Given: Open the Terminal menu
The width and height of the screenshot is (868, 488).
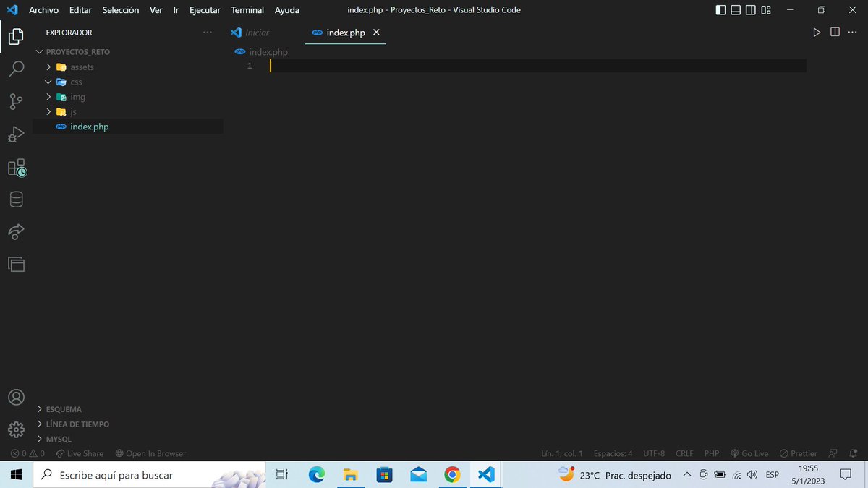Looking at the screenshot, I should pyautogui.click(x=247, y=10).
